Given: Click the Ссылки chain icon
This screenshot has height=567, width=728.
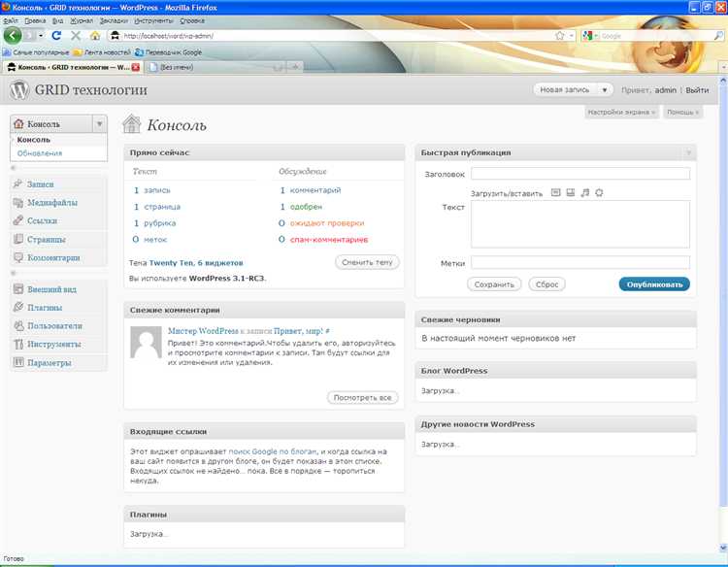Looking at the screenshot, I should 18,220.
